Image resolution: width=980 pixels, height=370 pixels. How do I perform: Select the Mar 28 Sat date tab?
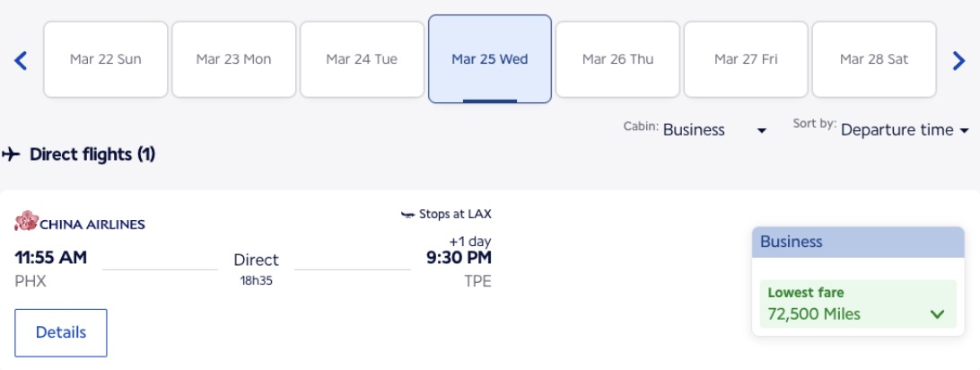[x=874, y=60]
